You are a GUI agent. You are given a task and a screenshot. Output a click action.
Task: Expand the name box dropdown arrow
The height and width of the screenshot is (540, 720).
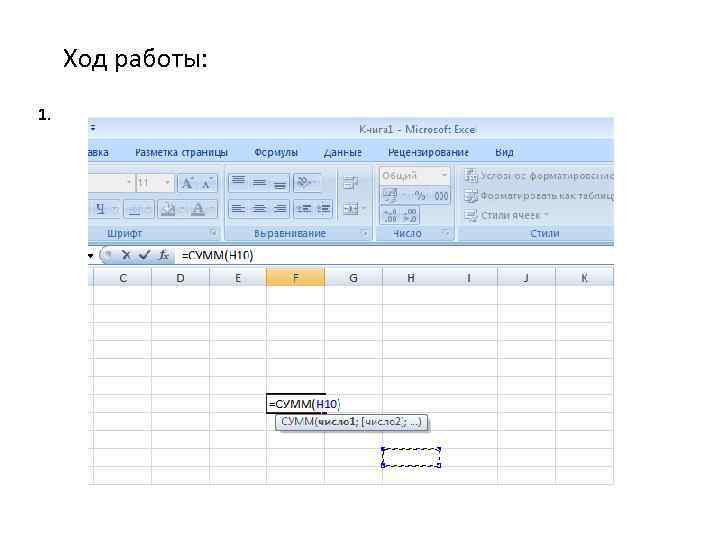point(91,255)
